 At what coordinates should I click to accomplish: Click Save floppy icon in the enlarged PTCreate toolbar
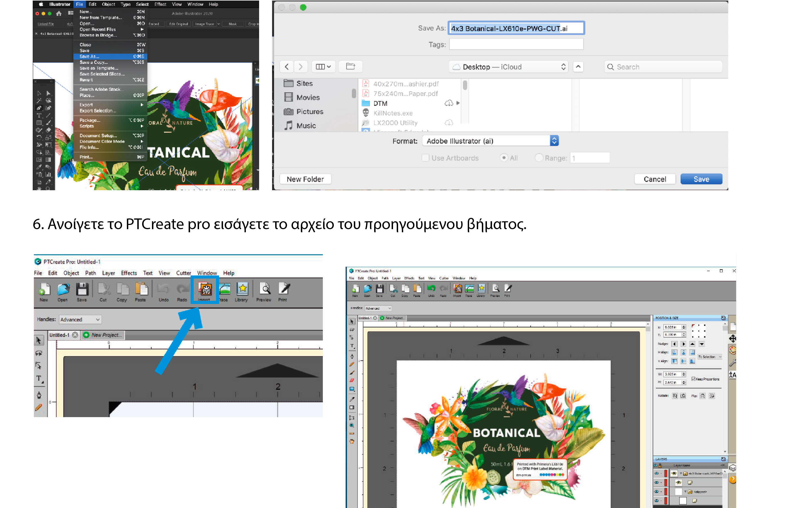pyautogui.click(x=82, y=289)
